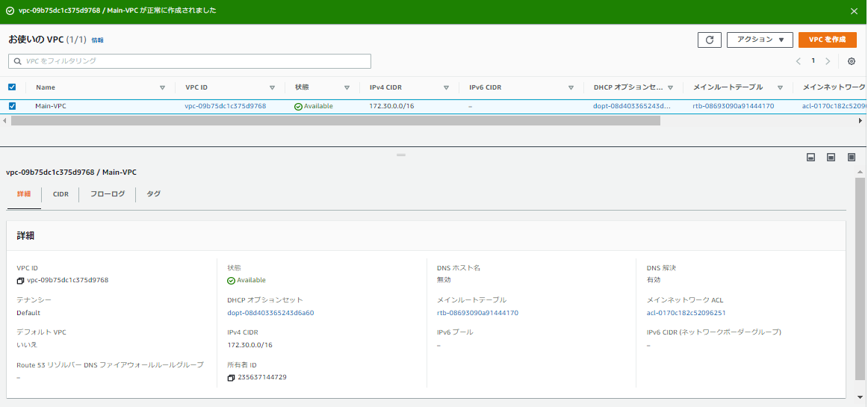Maximize details panel with rightmost panel-size icon
868x407 pixels.
[851, 157]
